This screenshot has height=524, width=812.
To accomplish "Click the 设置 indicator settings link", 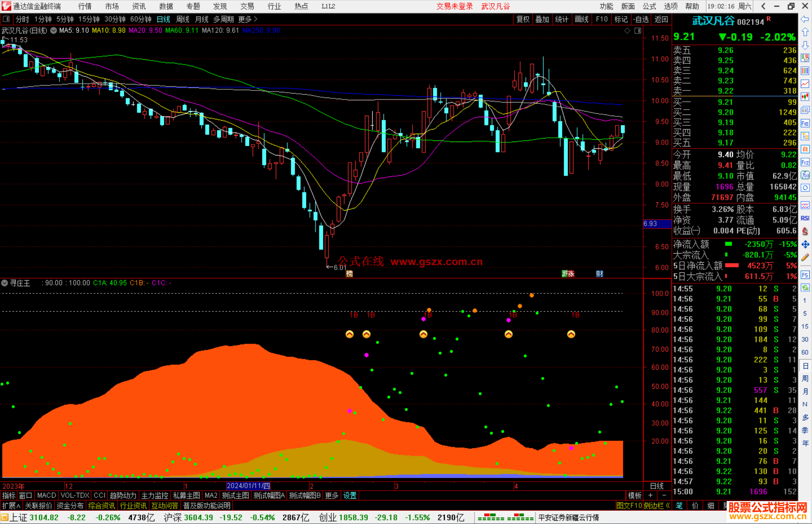I will 350,495.
